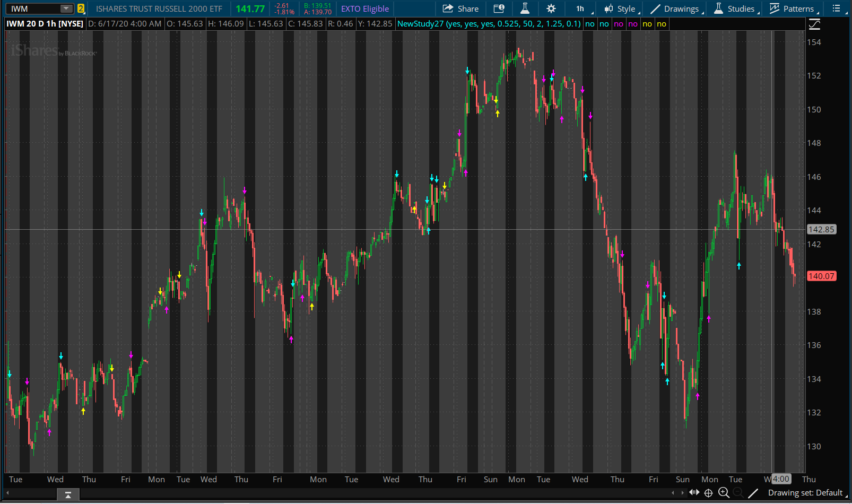Image resolution: width=852 pixels, height=504 pixels.
Task: Click the horizontal scrollbar left arrow
Action: pos(7,493)
